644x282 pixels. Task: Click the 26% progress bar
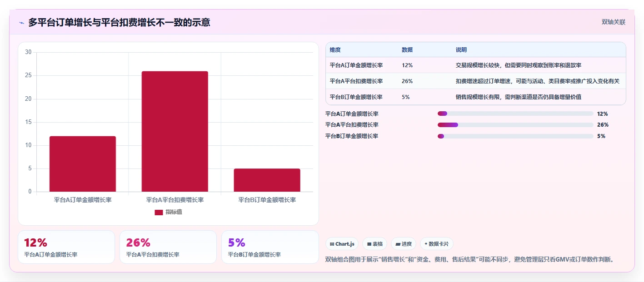tap(515, 125)
